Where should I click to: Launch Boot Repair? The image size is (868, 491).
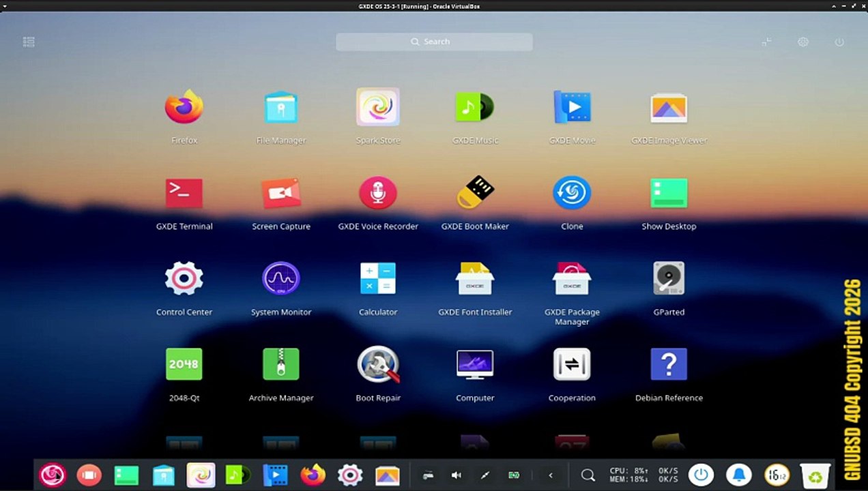pyautogui.click(x=378, y=364)
